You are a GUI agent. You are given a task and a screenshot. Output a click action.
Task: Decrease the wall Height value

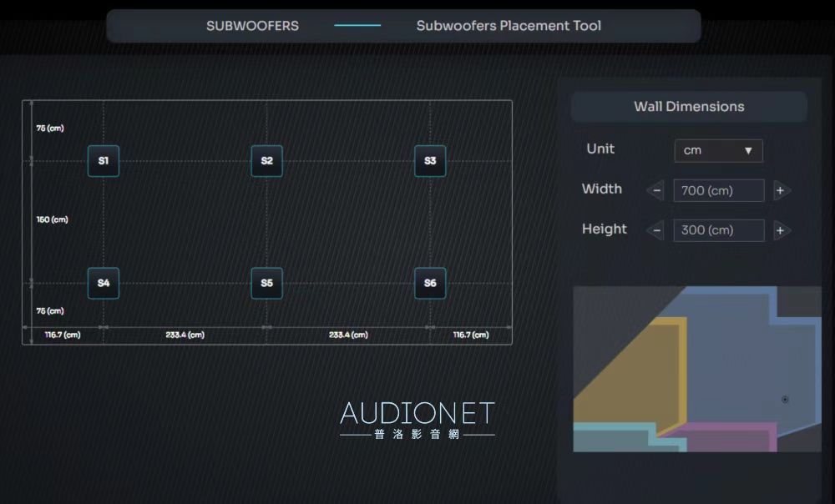point(656,230)
